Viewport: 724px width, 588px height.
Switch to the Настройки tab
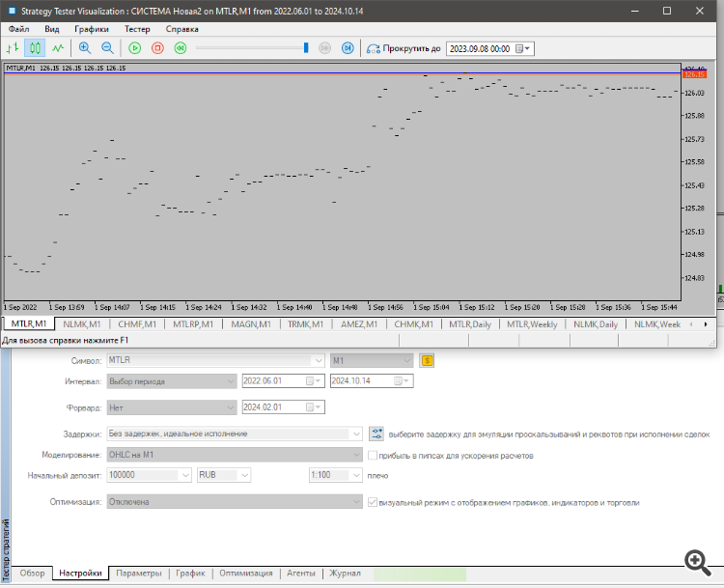[80, 574]
